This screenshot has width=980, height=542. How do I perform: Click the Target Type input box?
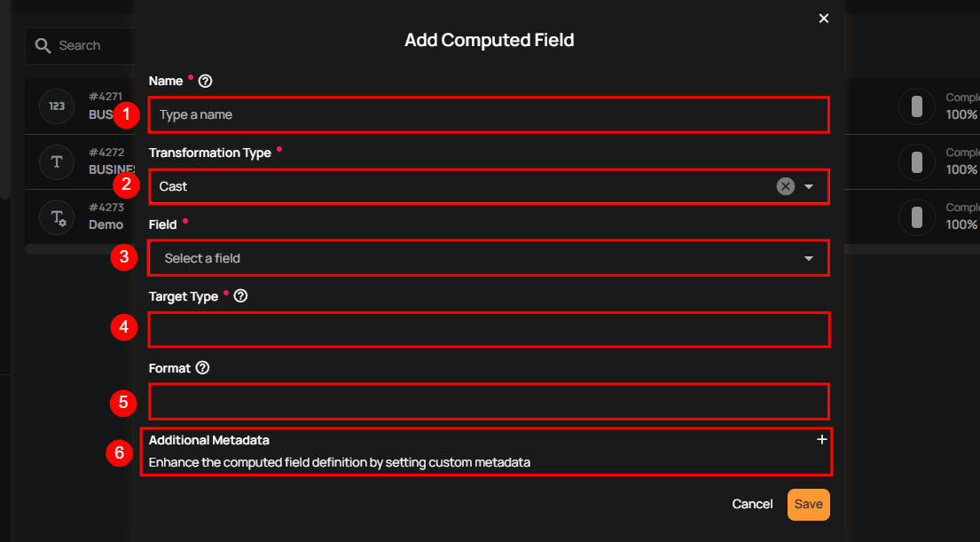[488, 329]
